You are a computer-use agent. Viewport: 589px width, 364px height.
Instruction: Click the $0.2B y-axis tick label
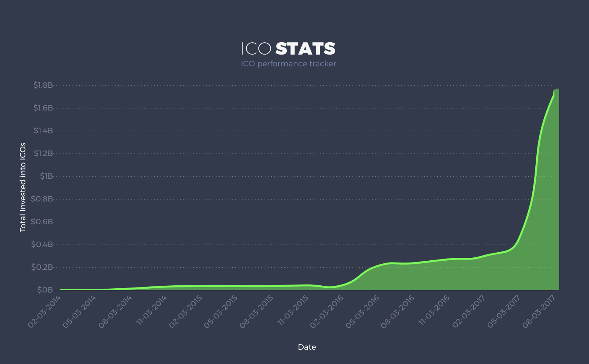(42, 267)
